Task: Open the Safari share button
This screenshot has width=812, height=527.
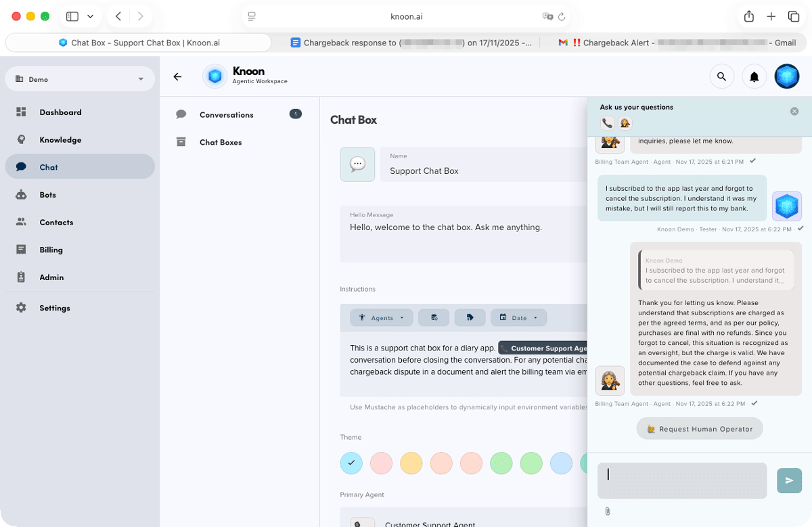Action: [749, 16]
